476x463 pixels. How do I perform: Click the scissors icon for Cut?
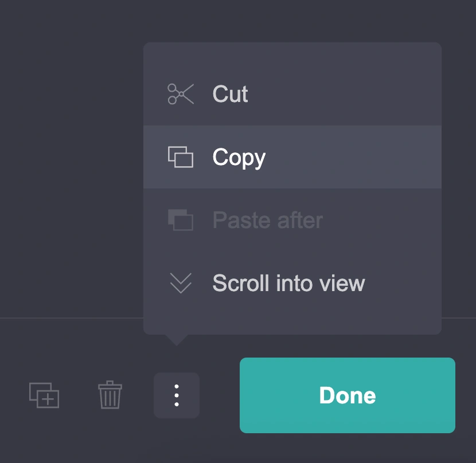(181, 94)
